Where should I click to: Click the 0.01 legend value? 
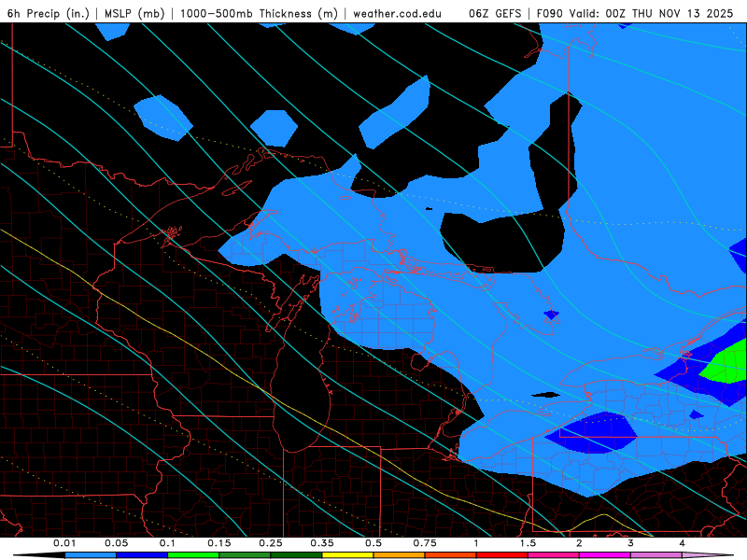pyautogui.click(x=64, y=543)
